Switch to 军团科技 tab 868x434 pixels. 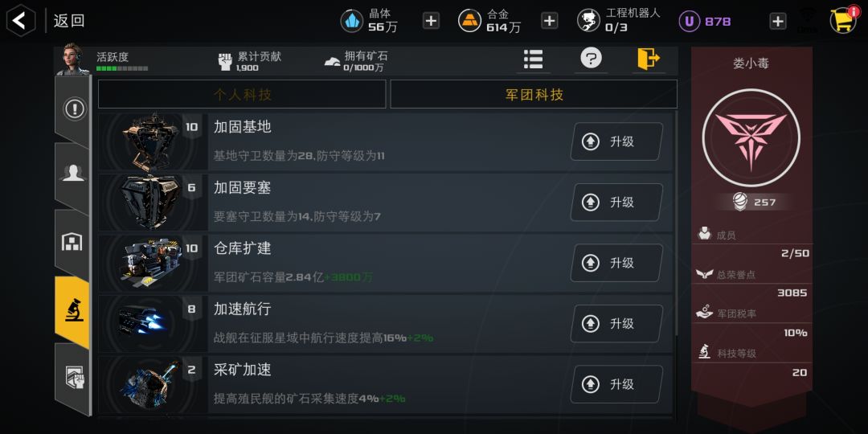[x=534, y=95]
